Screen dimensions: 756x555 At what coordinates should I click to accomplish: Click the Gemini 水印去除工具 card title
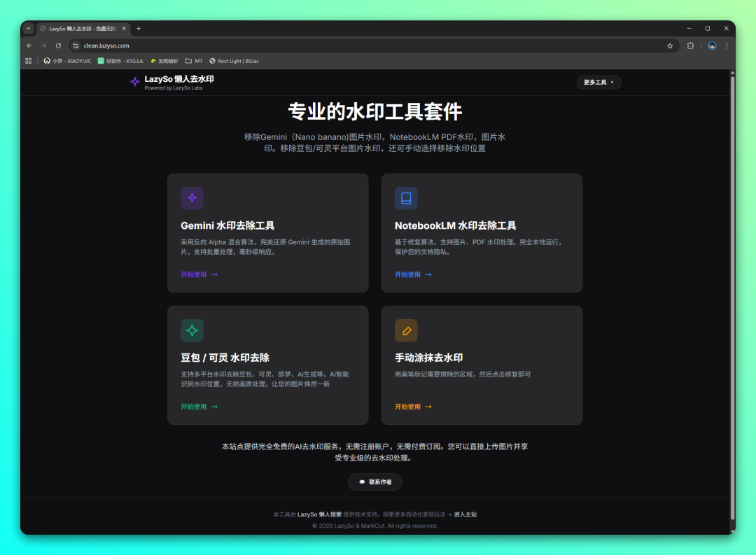coord(227,225)
